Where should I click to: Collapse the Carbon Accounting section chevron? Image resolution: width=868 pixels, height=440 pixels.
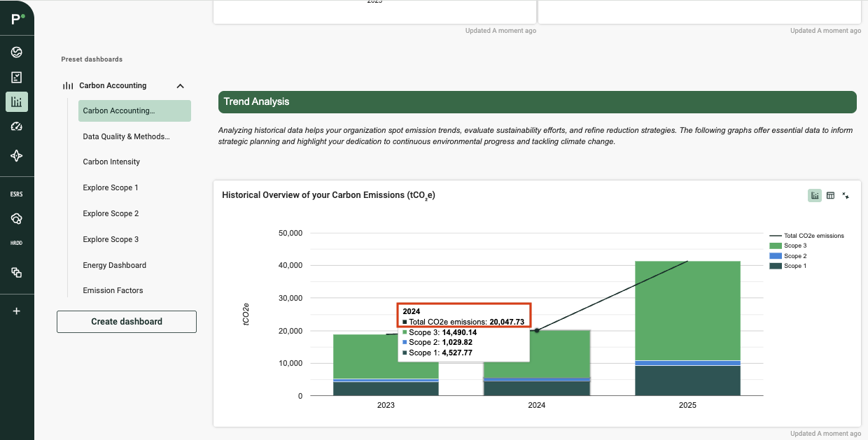pos(180,86)
